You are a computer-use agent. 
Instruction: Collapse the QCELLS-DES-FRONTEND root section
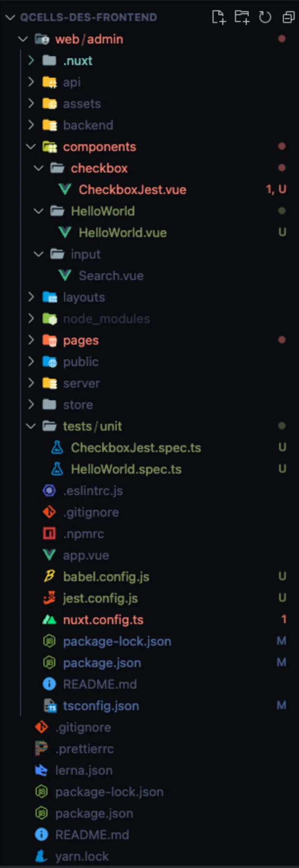point(10,18)
